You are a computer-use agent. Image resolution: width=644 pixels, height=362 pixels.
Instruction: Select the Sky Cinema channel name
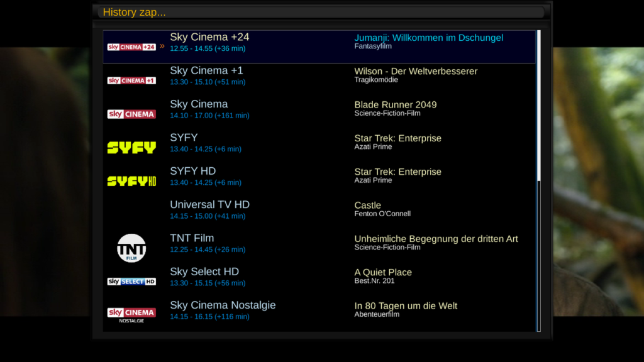pyautogui.click(x=199, y=104)
